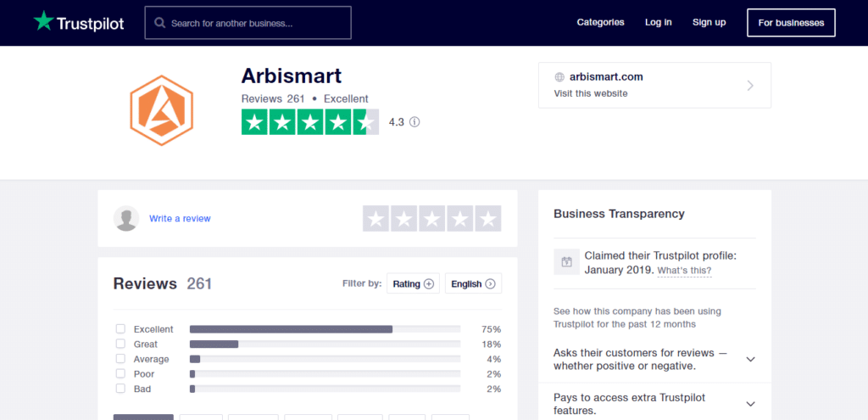Click the info icon beside 4.3 rating
Screen dimensions: 868x420
tap(415, 122)
